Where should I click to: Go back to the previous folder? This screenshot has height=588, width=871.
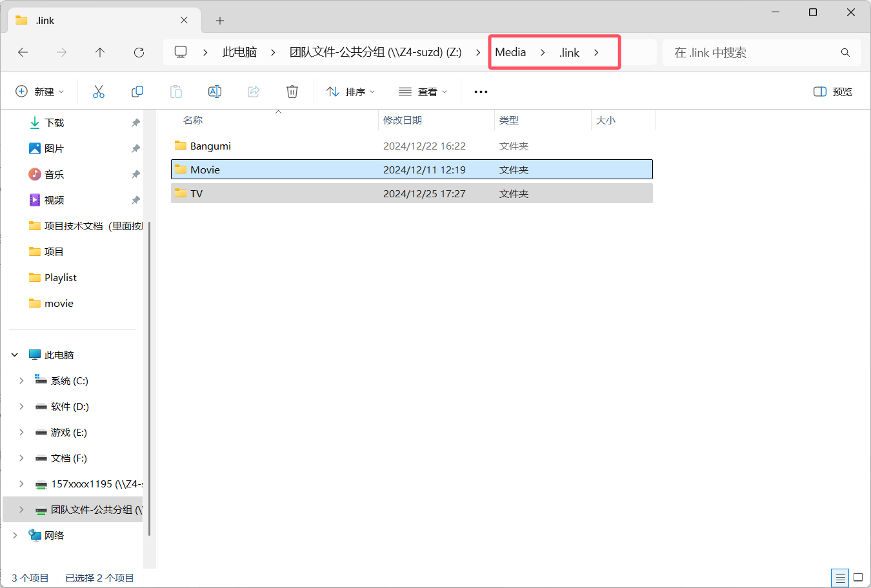point(23,52)
